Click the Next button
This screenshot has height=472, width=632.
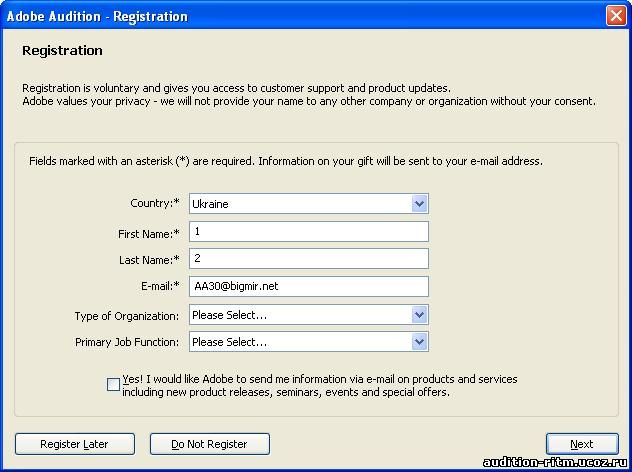(x=582, y=444)
